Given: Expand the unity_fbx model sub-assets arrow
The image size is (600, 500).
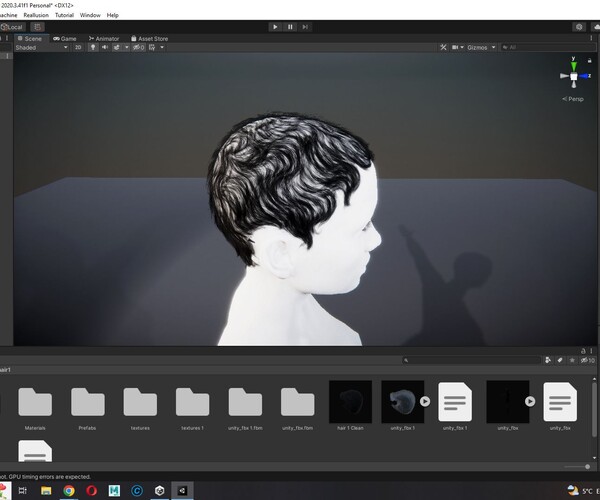Looking at the screenshot, I should pyautogui.click(x=530, y=401).
